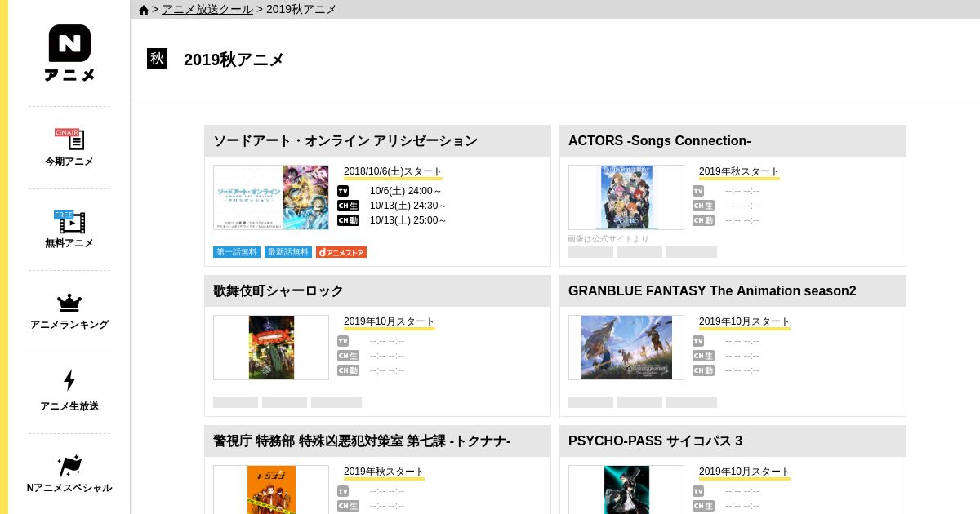Image resolution: width=980 pixels, height=514 pixels.
Task: Click the トクナナ orange thumbnail image
Action: 271,490
